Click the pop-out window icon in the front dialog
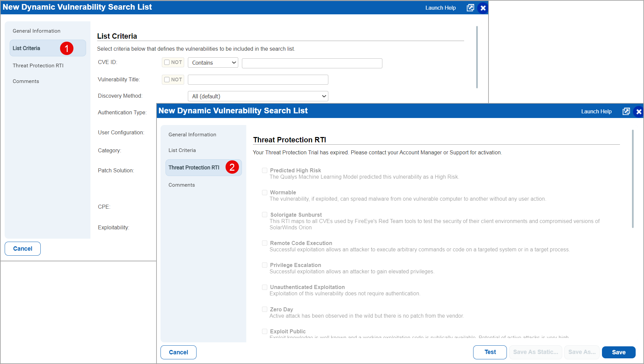This screenshot has height=364, width=644. coord(626,111)
